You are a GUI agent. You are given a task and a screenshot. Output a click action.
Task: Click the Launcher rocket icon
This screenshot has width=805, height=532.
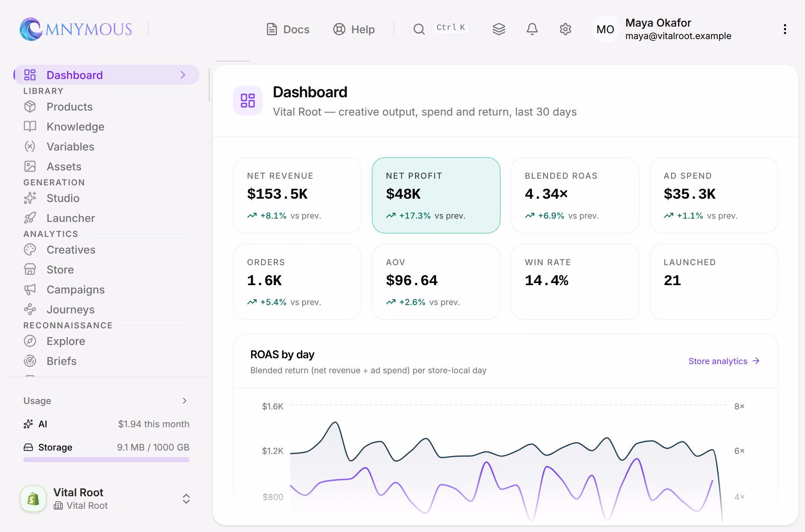click(30, 218)
